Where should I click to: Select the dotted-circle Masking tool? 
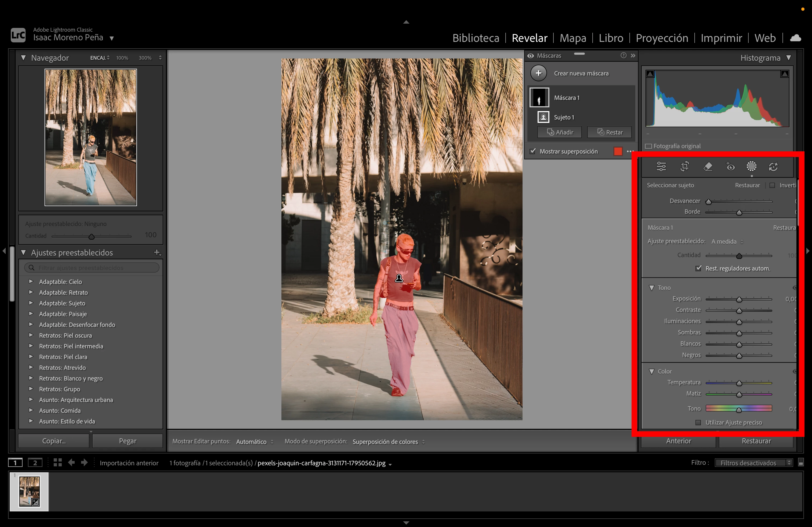point(752,166)
